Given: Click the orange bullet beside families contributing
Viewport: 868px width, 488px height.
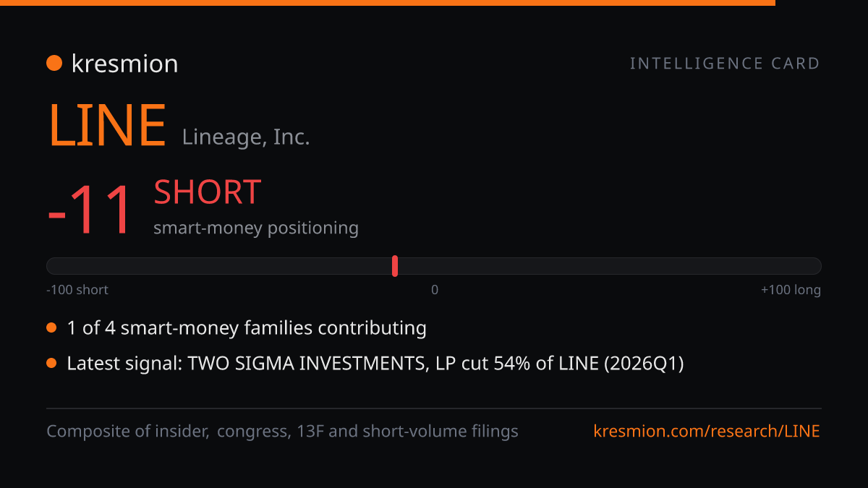Looking at the screenshot, I should coord(51,328).
